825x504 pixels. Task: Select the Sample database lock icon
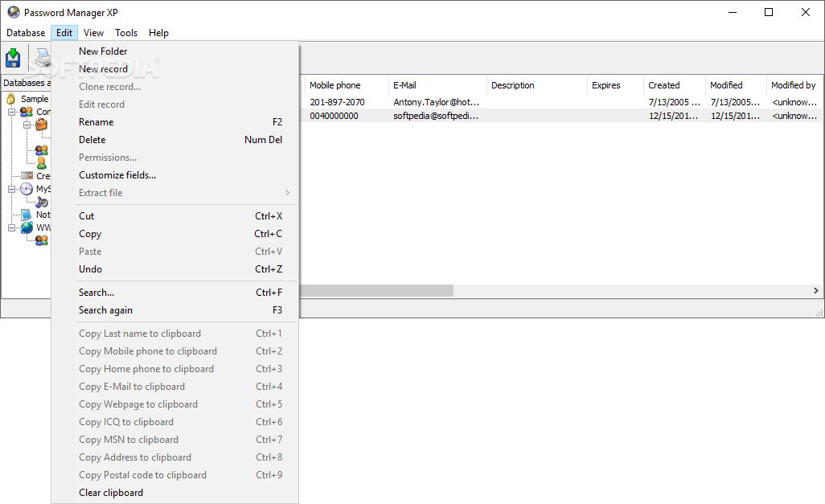coord(10,98)
